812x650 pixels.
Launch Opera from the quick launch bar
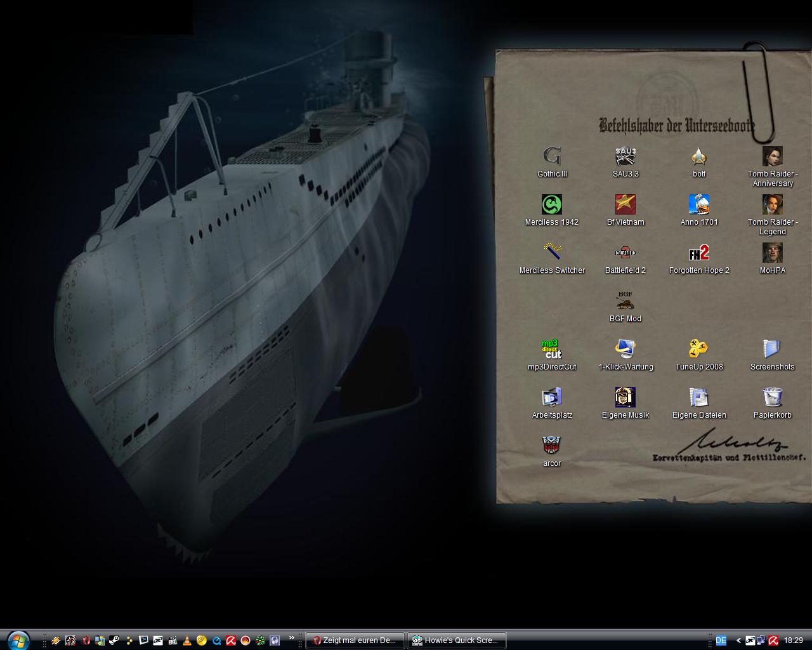click(86, 640)
